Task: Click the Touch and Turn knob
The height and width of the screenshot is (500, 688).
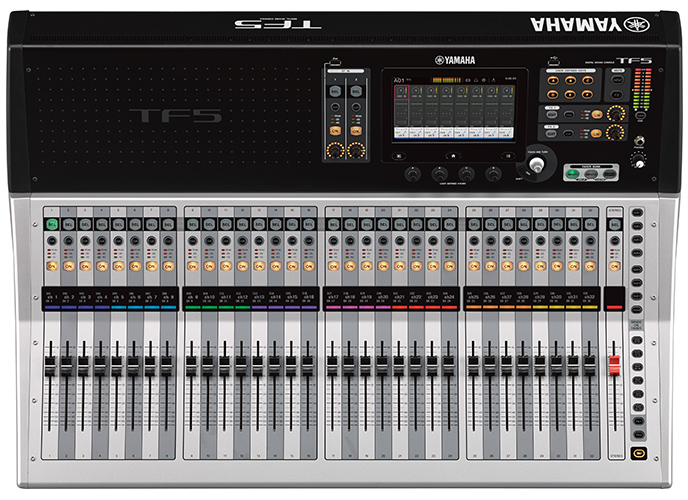Action: [536, 165]
